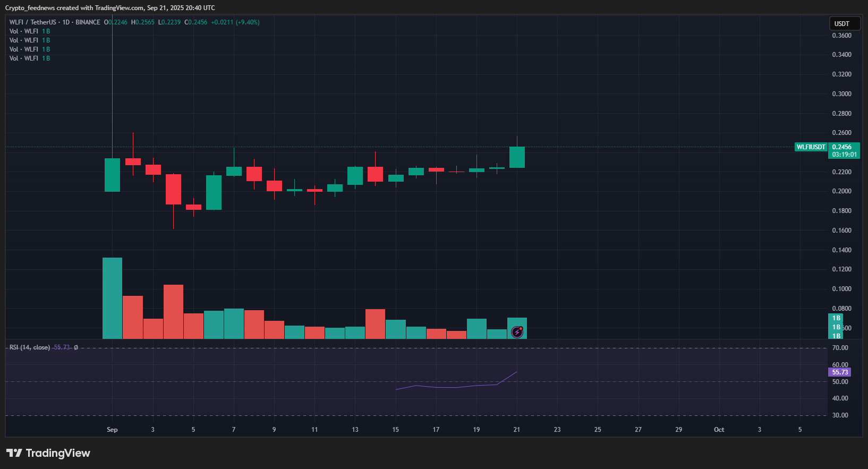Select the first Vol · WLFI indicator label
This screenshot has width=868, height=469.
pyautogui.click(x=24, y=31)
